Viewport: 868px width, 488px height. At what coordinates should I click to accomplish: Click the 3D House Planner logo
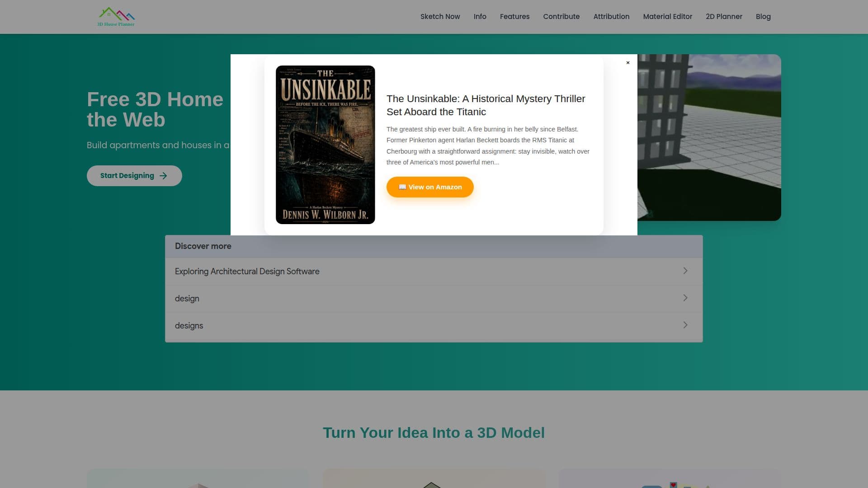point(116,17)
